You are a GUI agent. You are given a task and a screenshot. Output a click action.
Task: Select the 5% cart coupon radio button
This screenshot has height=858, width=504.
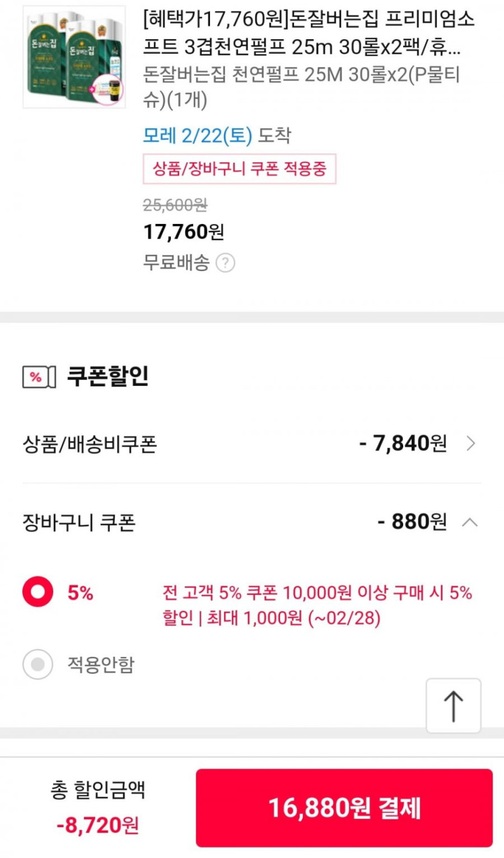(x=38, y=593)
